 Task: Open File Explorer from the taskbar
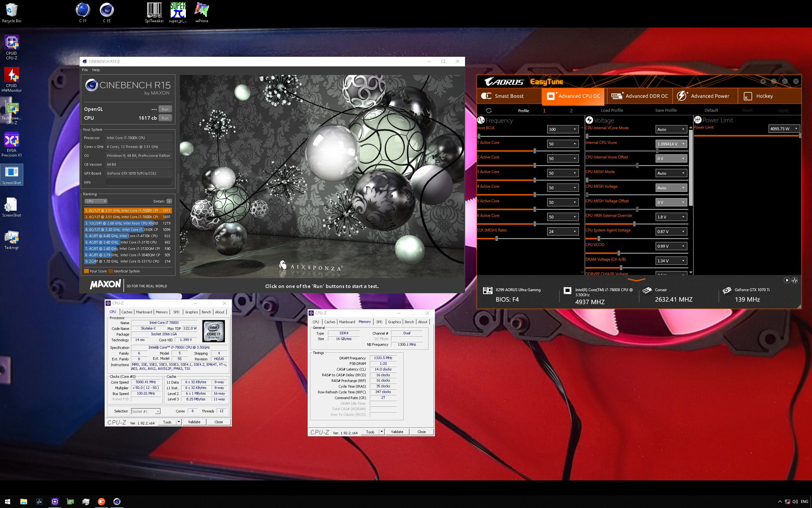(23, 502)
